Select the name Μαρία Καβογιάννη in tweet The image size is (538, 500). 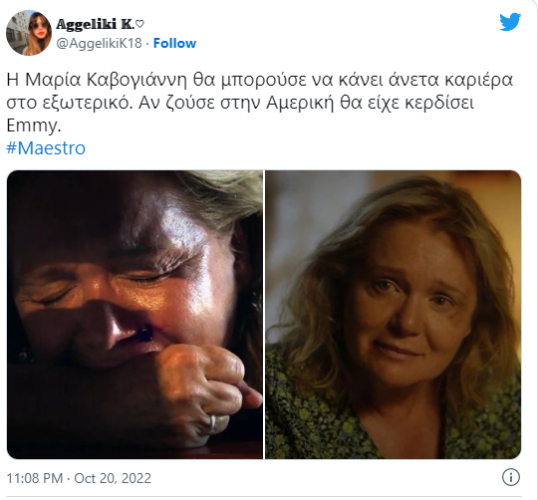click(106, 80)
